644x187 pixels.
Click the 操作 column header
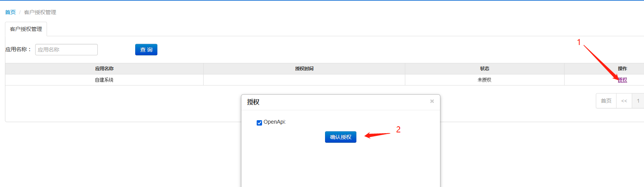[x=622, y=69]
